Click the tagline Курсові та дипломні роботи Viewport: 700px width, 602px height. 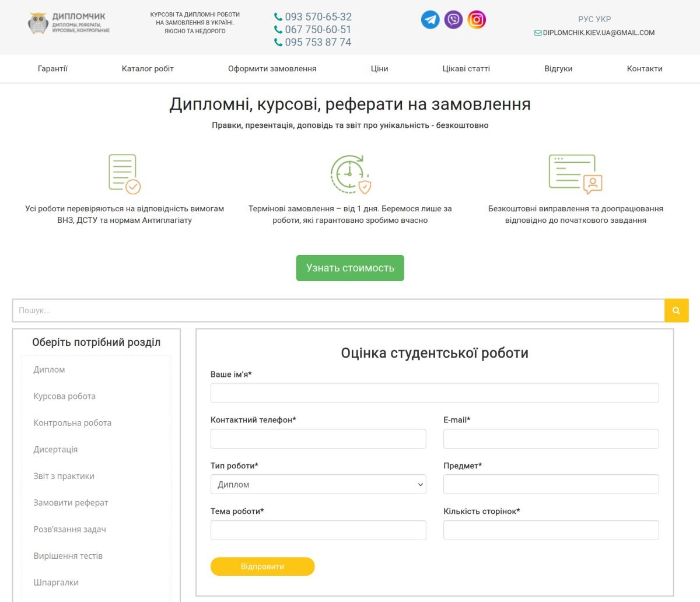(x=195, y=23)
